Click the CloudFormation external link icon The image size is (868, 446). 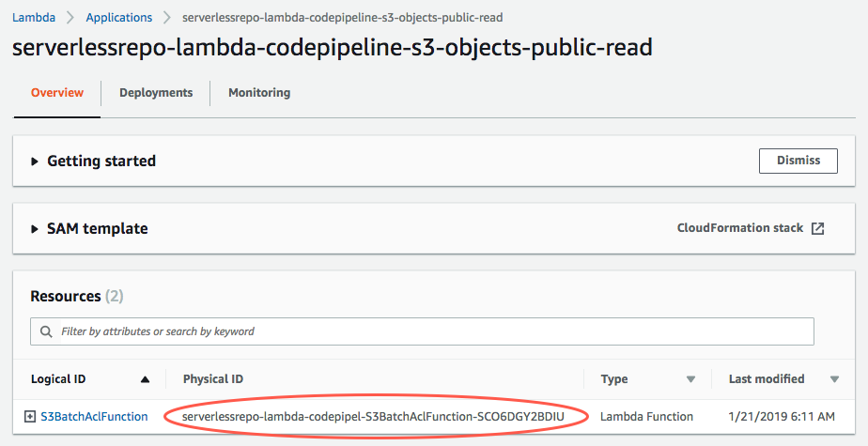pyautogui.click(x=817, y=228)
